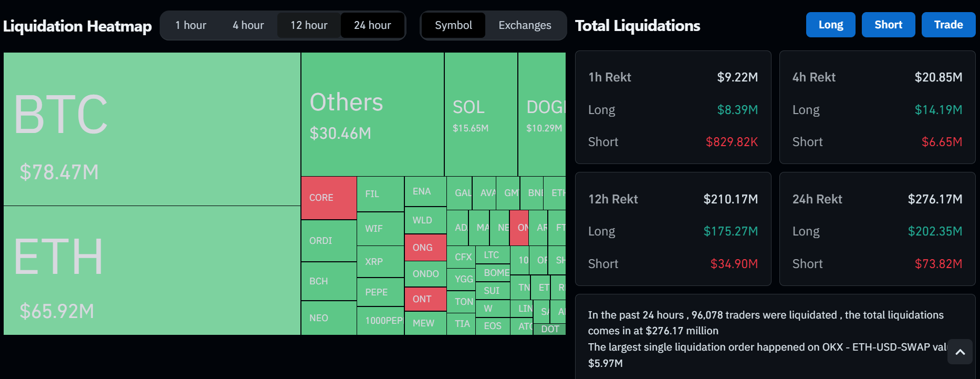980x379 pixels.
Task: Select the 24 hour timeframe
Action: pyautogui.click(x=372, y=25)
